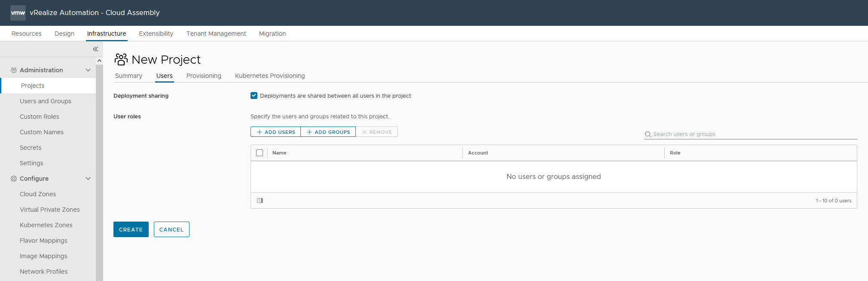Open column picker icon in table footer
The width and height of the screenshot is (868, 281).
[x=260, y=201]
